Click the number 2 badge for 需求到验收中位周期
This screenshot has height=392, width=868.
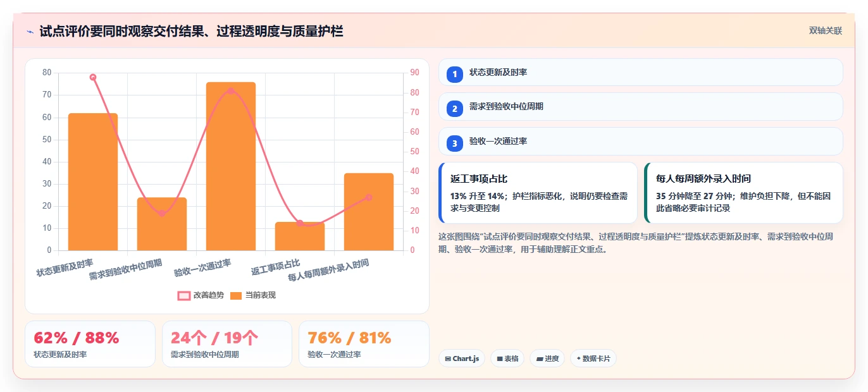point(454,108)
